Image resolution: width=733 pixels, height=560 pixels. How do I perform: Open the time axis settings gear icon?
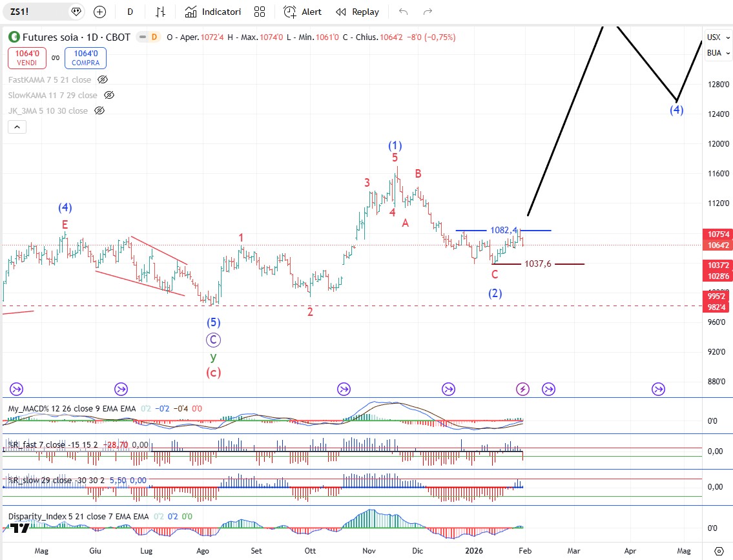click(719, 551)
